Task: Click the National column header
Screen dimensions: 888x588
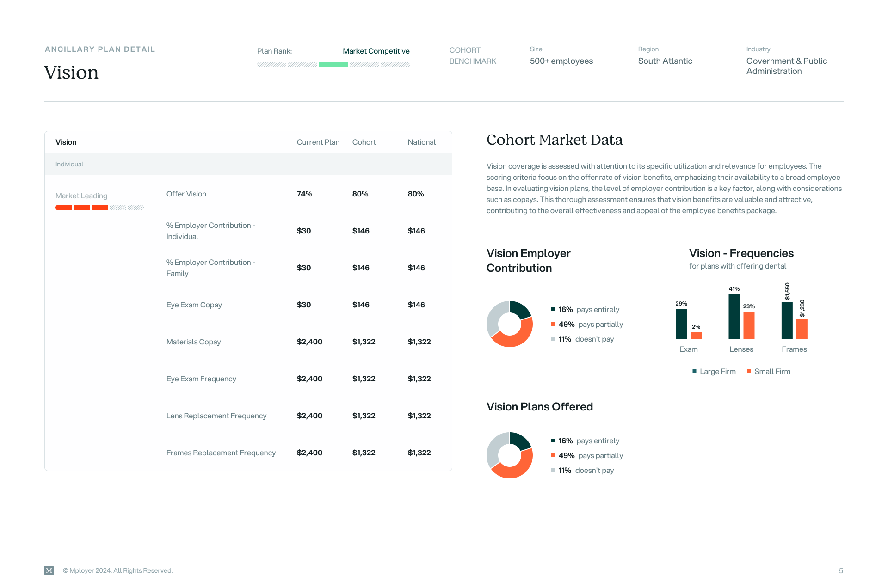Action: [421, 142]
